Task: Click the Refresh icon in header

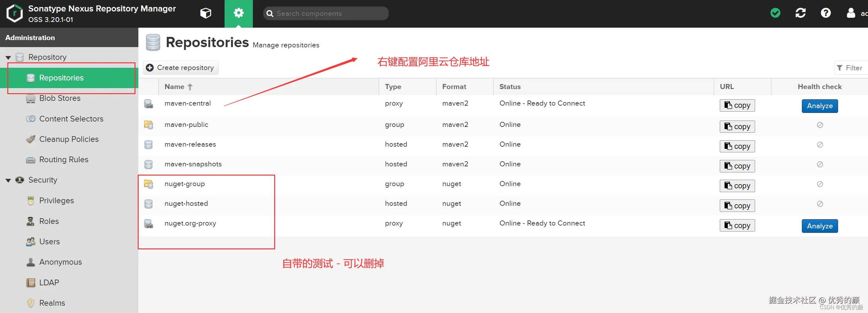Action: [801, 13]
